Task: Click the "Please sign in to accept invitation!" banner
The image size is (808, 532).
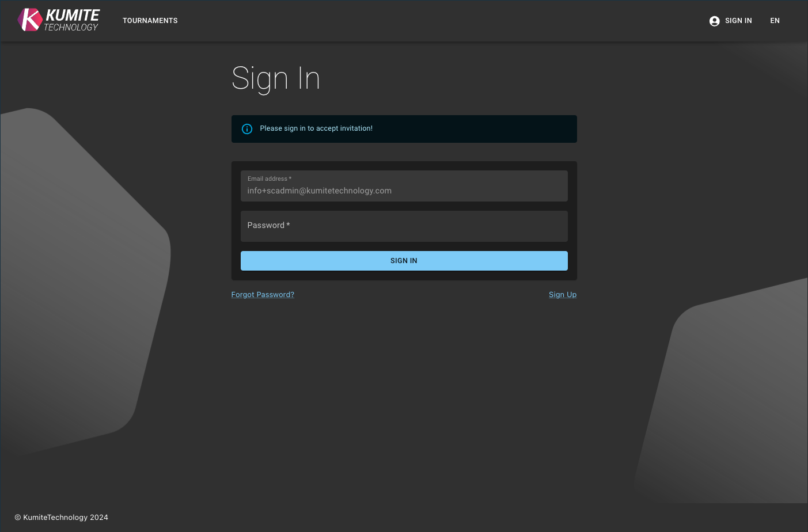Action: 404,128
